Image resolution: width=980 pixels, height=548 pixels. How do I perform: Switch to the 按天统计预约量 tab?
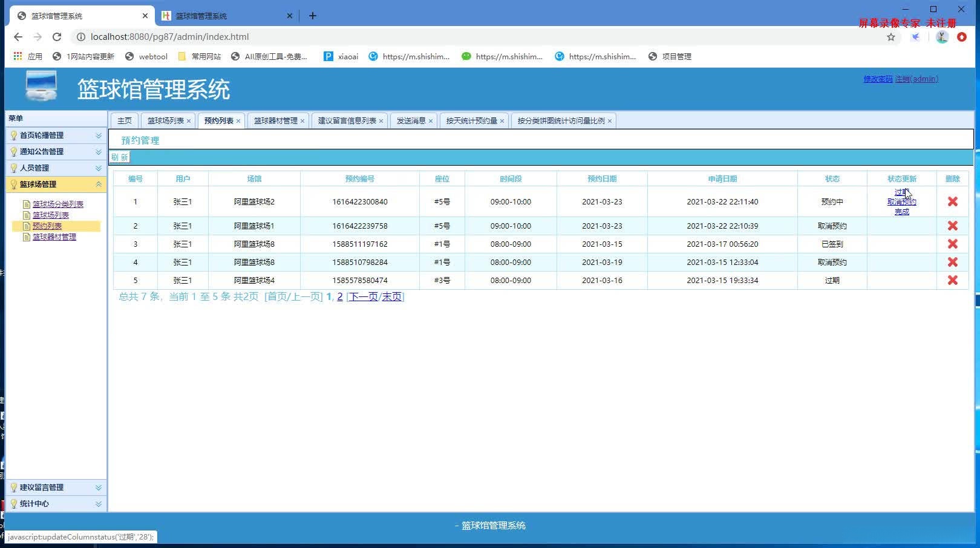pos(471,120)
